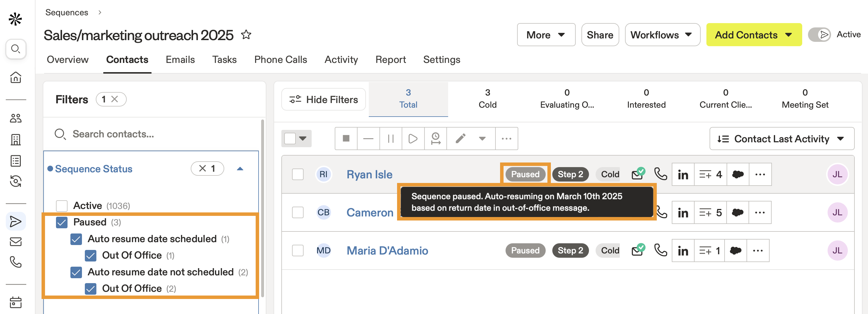Click the Sequences breadcrumb link
The width and height of the screenshot is (868, 314).
(x=67, y=12)
